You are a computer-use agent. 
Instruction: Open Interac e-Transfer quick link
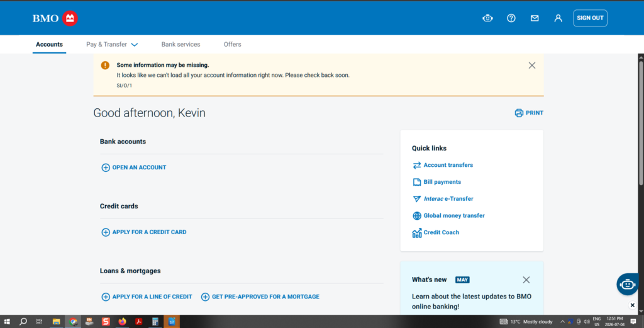443,198
